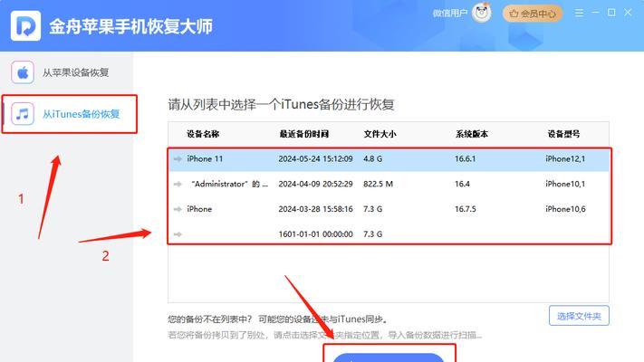Click the 2024-05-24 15:12:09 timestamp

pos(315,159)
